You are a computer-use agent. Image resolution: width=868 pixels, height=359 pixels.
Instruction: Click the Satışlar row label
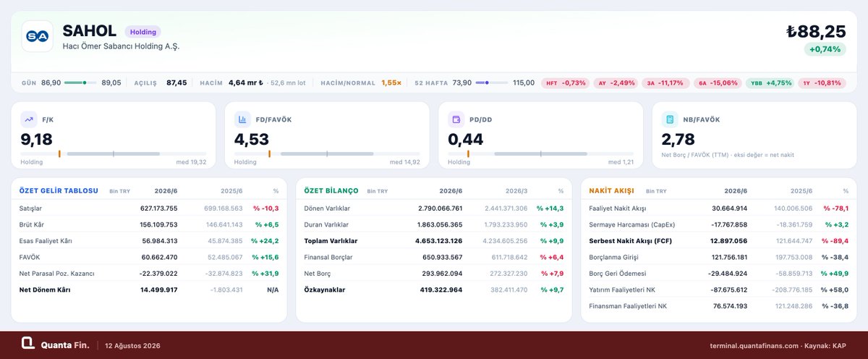[x=31, y=208]
